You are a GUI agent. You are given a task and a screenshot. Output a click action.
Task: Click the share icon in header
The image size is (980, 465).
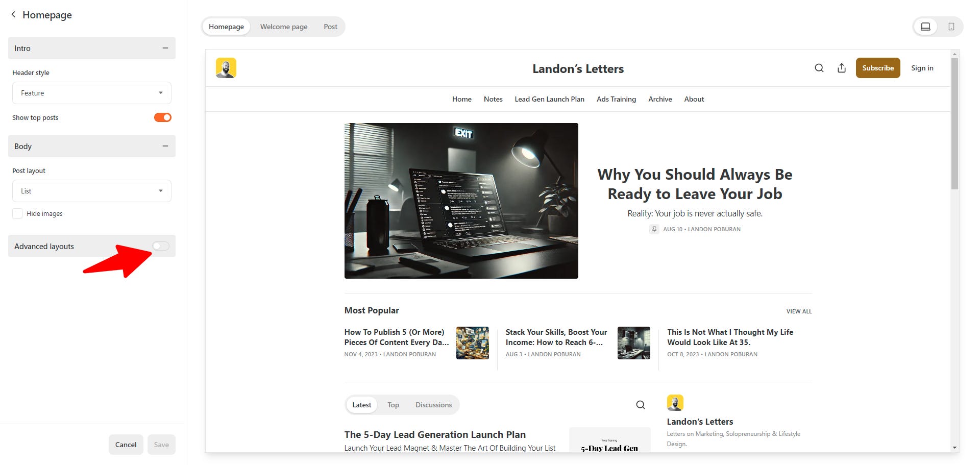click(x=842, y=68)
